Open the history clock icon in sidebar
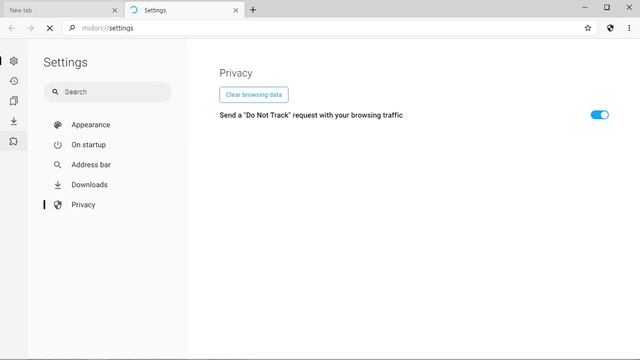 [13, 81]
